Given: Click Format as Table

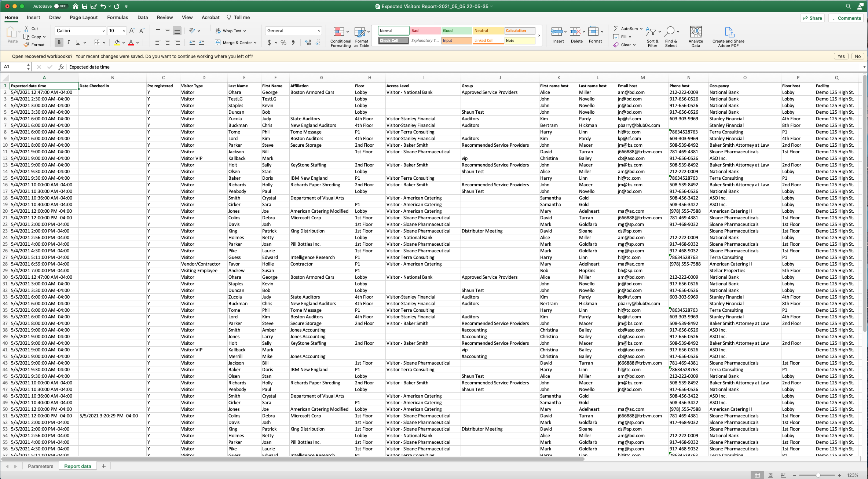Looking at the screenshot, I should point(361,36).
